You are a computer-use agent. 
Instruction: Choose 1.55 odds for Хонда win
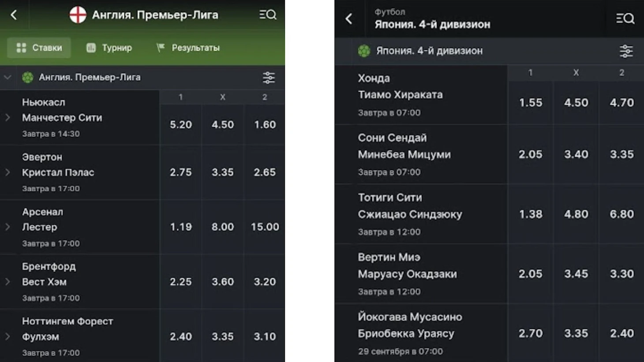coord(530,102)
